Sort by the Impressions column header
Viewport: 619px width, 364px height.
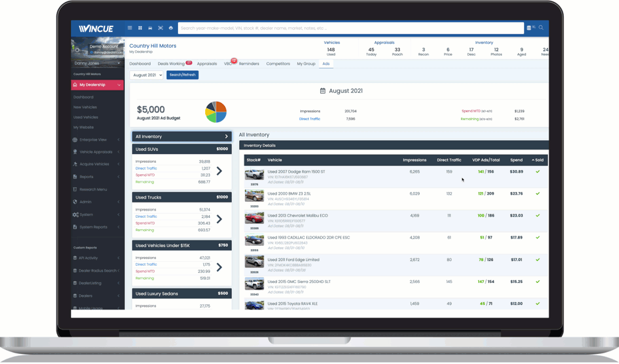click(414, 160)
